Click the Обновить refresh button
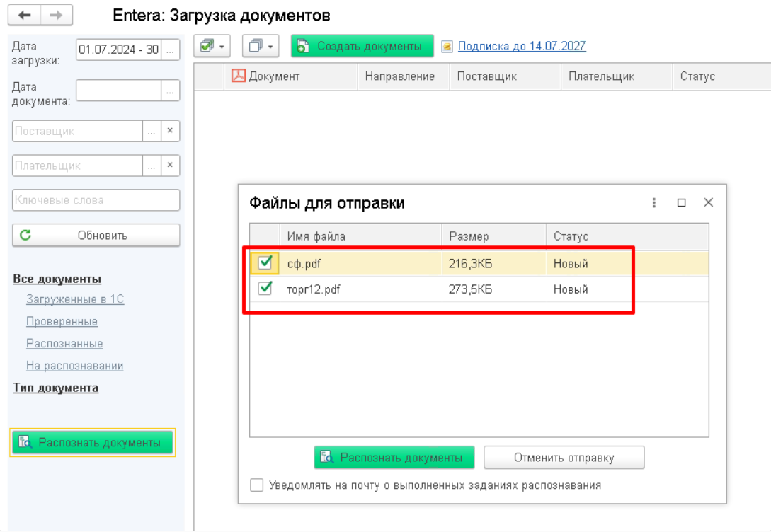 [96, 236]
